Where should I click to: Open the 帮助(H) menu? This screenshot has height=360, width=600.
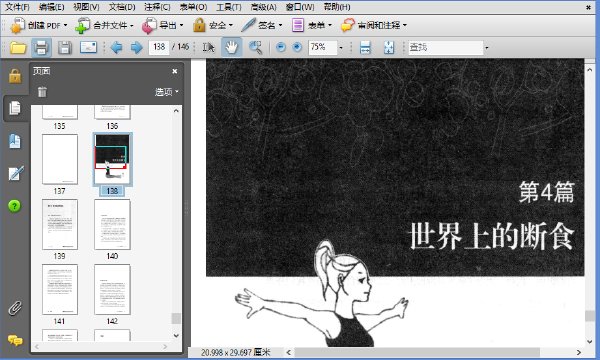[337, 7]
